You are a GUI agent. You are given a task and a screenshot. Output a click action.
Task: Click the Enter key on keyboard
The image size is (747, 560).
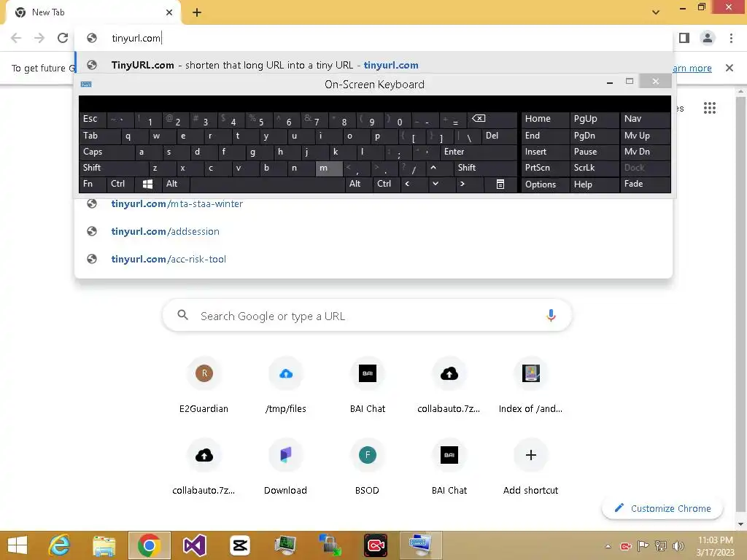tap(479, 152)
